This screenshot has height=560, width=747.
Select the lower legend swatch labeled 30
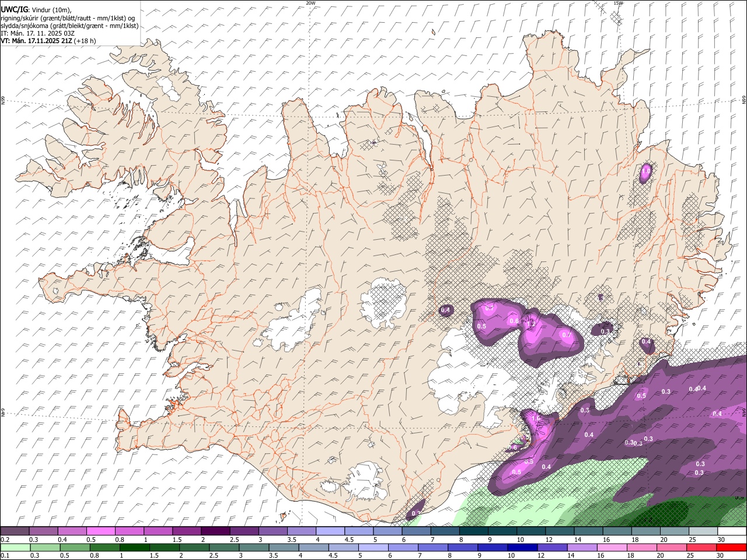tap(732, 547)
